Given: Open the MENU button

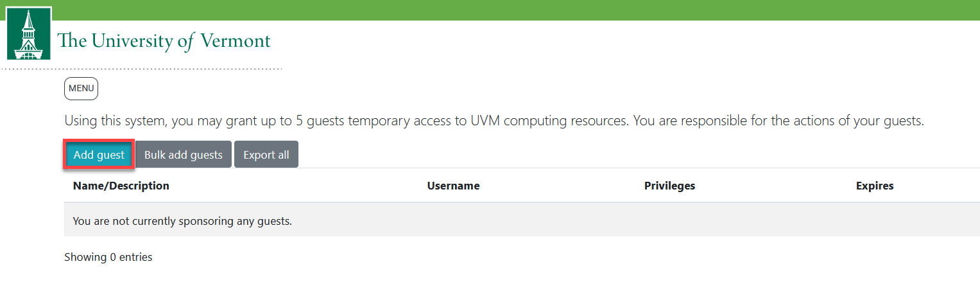Looking at the screenshot, I should point(81,89).
